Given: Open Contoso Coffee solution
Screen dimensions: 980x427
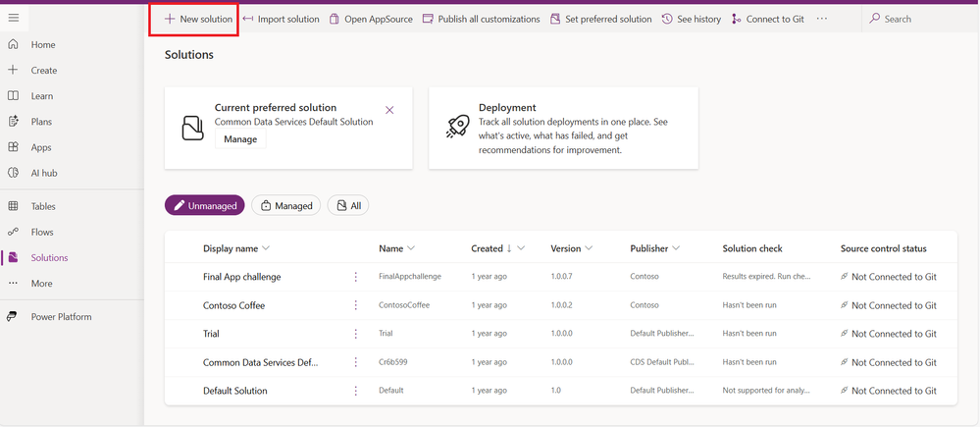Looking at the screenshot, I should click(x=233, y=305).
